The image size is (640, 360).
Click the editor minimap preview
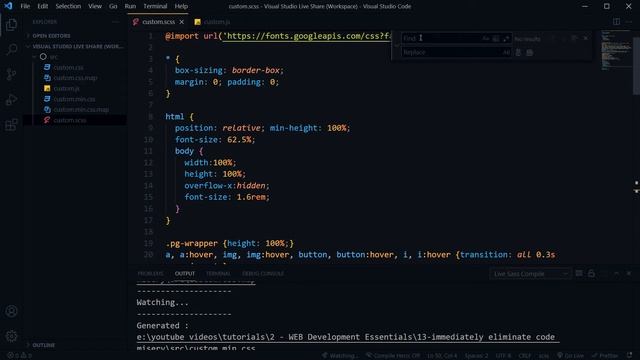[x=616, y=51]
